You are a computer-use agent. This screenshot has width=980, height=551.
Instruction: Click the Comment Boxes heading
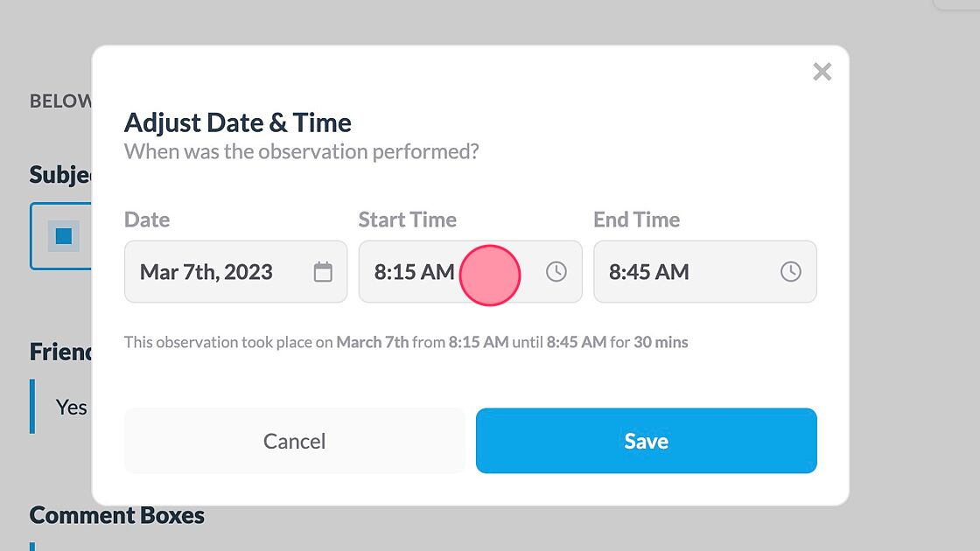116,515
